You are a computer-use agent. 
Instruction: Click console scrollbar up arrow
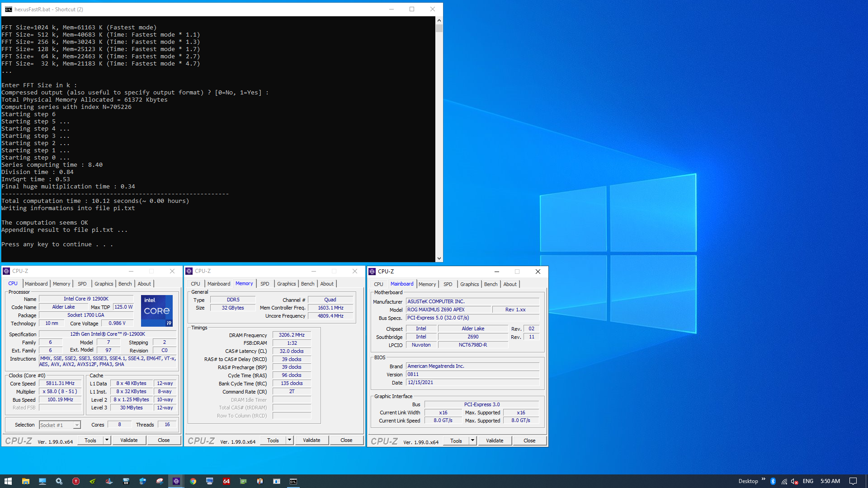click(439, 20)
